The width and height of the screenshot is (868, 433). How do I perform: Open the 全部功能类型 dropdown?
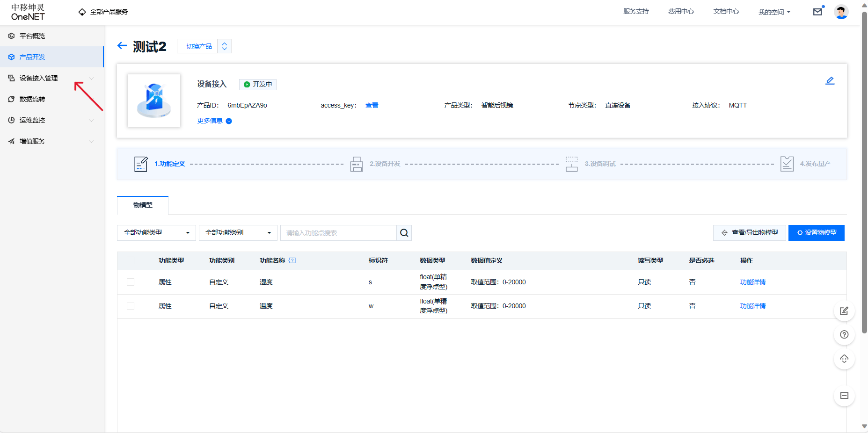click(x=156, y=232)
